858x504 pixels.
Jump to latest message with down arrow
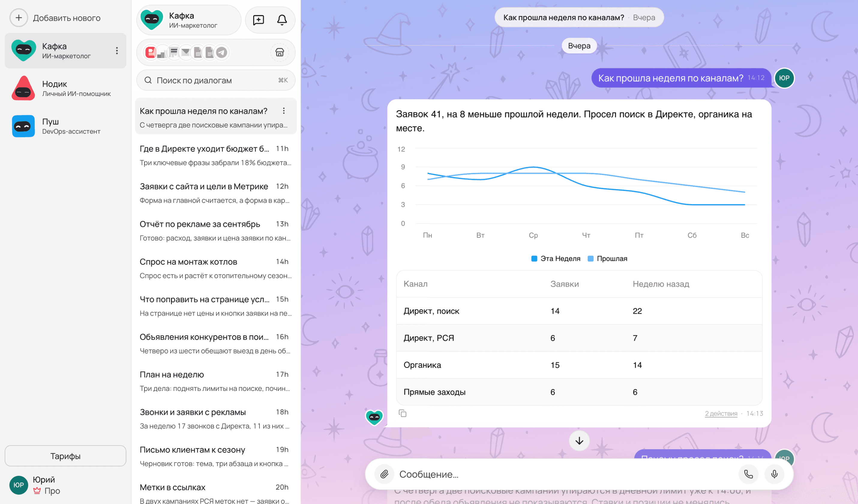[x=579, y=441]
